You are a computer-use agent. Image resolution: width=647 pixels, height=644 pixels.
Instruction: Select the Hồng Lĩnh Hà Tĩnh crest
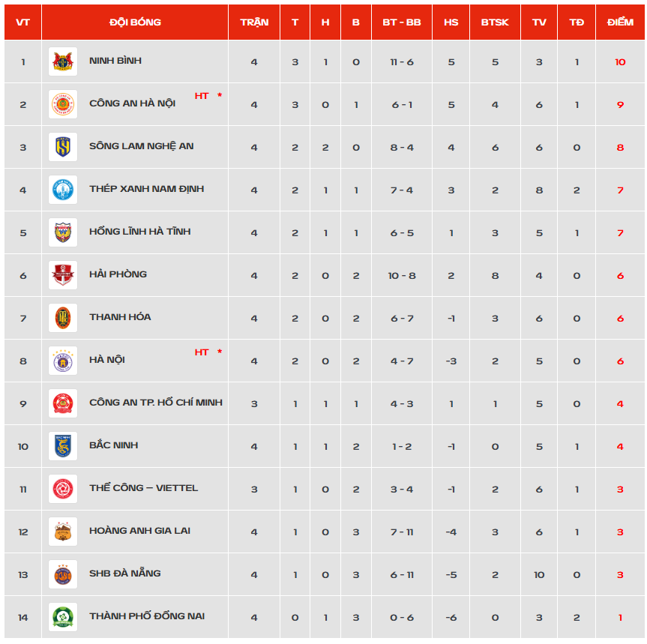63,232
